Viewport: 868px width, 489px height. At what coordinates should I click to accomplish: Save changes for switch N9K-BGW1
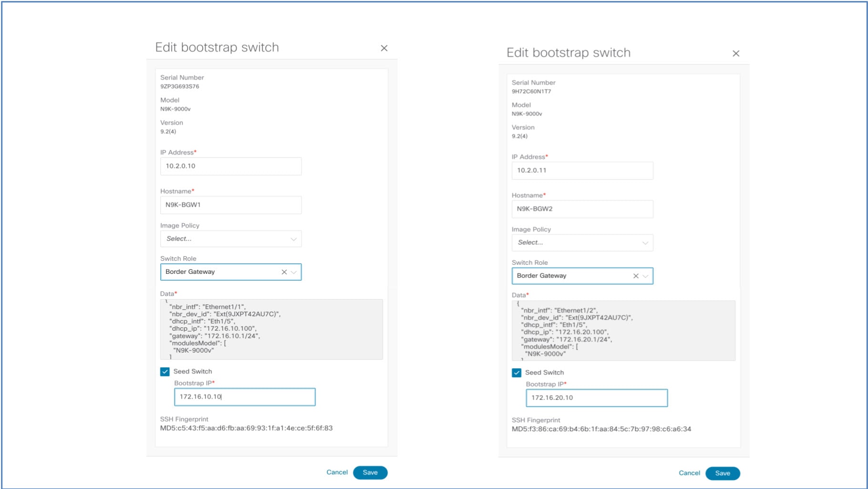click(370, 472)
